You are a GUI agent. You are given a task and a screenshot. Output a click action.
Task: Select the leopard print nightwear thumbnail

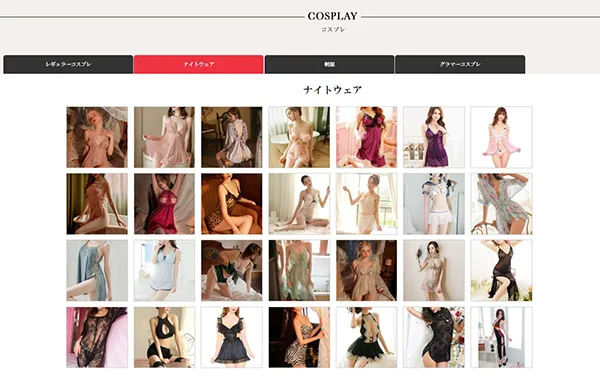tap(232, 204)
